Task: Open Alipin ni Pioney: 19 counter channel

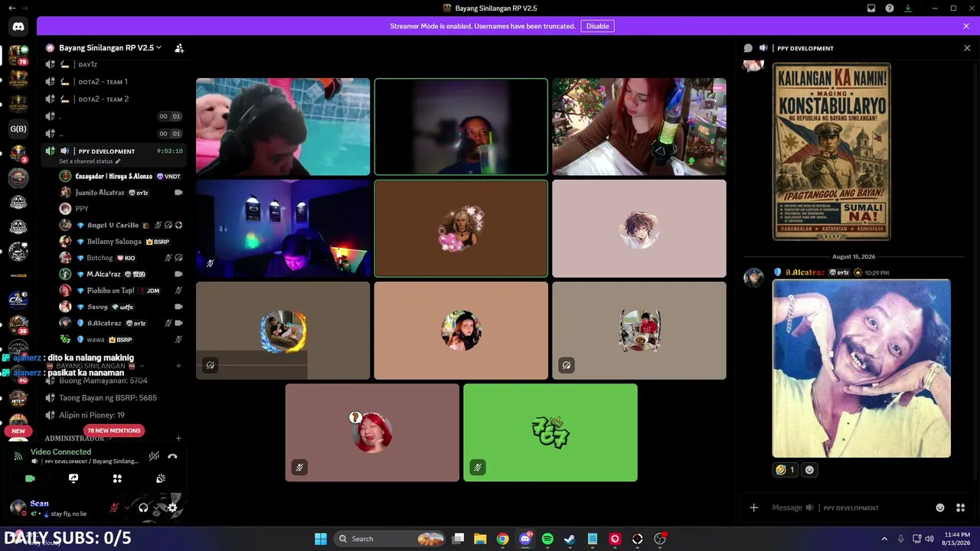Action: (x=115, y=415)
